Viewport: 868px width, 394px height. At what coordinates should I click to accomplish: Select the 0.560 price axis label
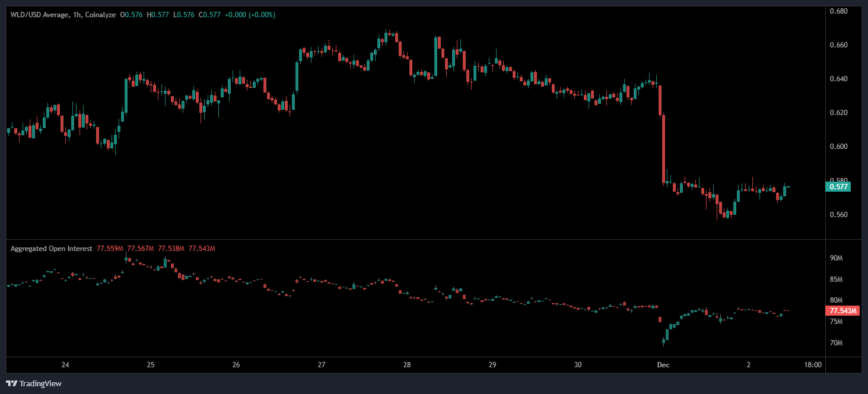pyautogui.click(x=838, y=214)
